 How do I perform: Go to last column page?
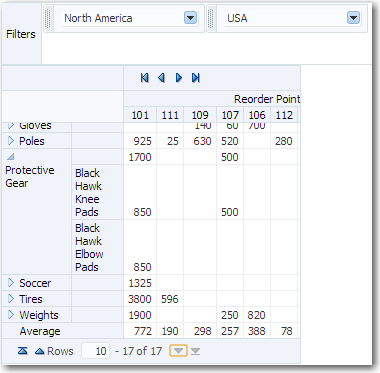196,78
